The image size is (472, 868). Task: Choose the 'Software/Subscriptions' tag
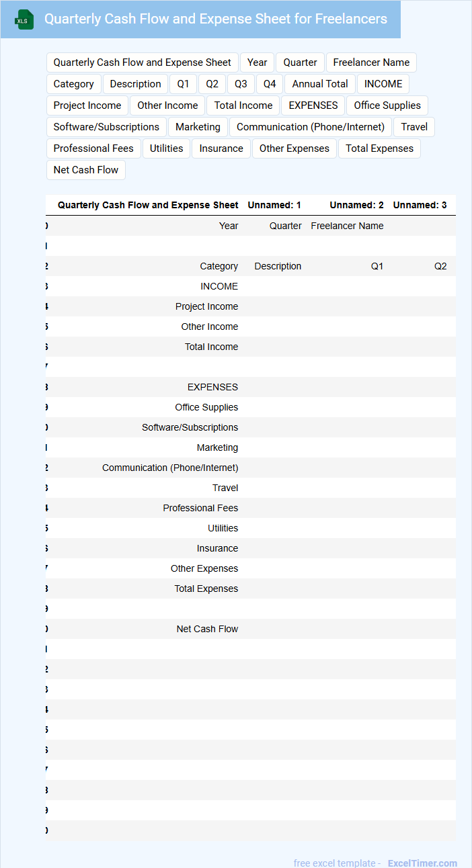(106, 127)
